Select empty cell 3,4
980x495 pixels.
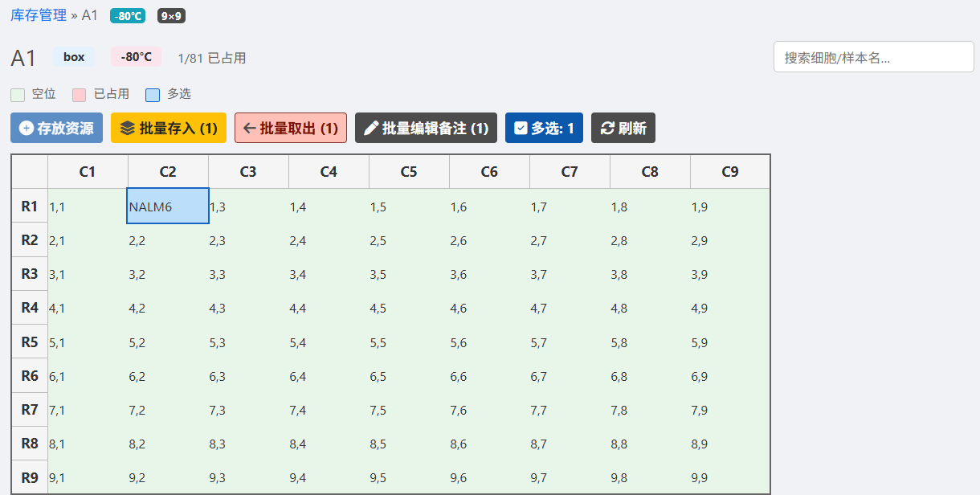(329, 274)
